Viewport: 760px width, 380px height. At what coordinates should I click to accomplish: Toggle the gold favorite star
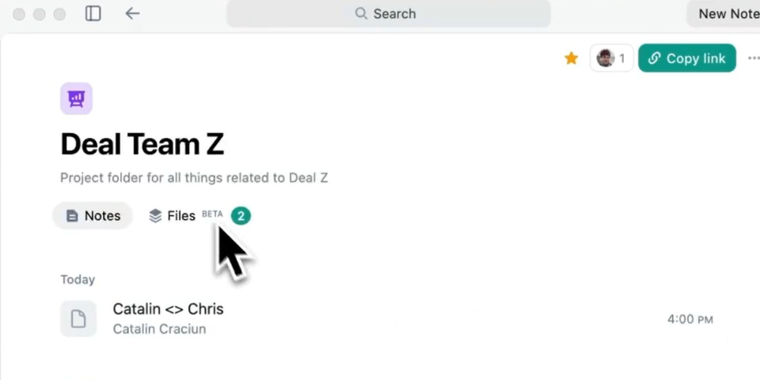point(571,59)
